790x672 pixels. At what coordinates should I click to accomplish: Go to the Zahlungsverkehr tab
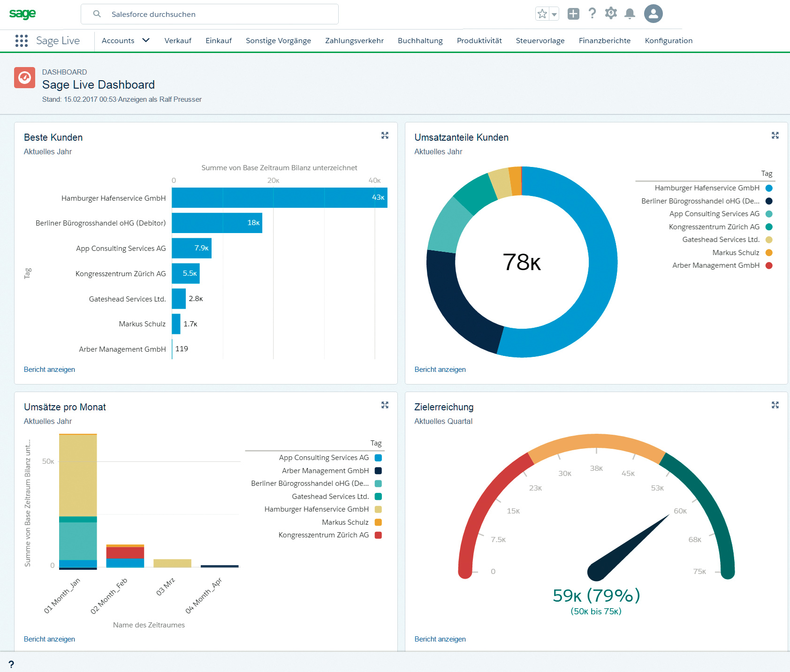tap(354, 41)
